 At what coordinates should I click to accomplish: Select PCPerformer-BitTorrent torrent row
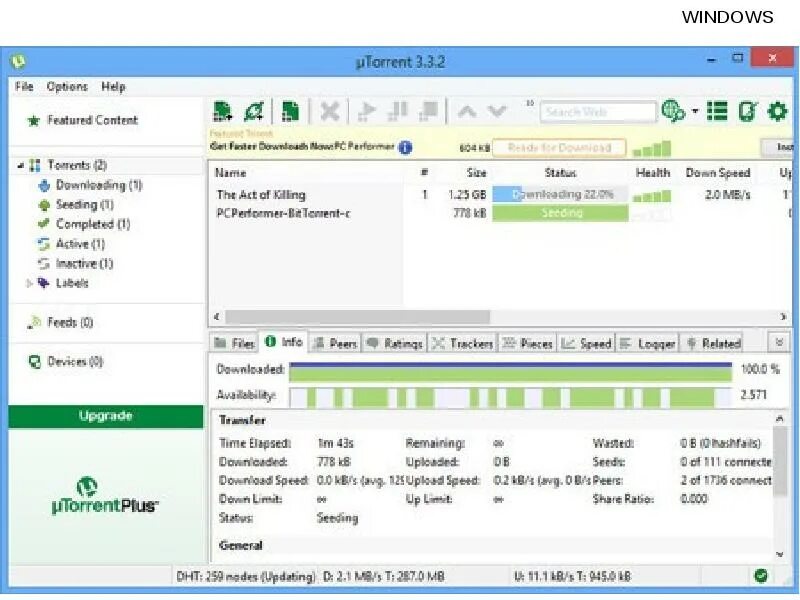(283, 213)
